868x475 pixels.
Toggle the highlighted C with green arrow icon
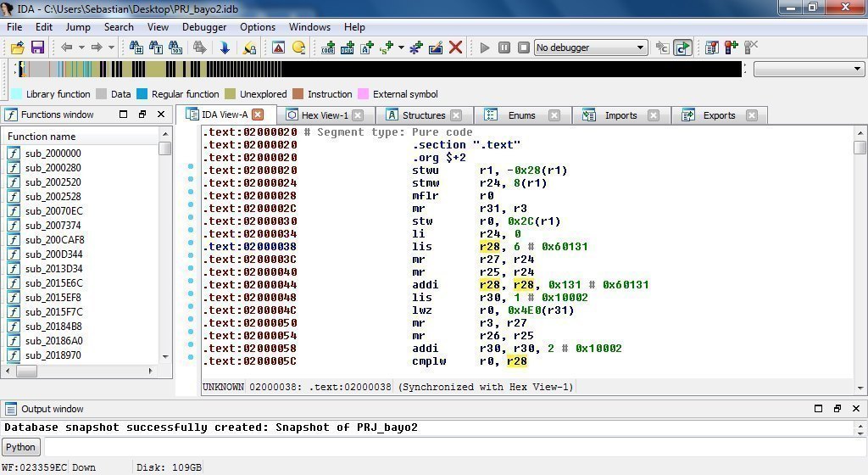click(682, 47)
